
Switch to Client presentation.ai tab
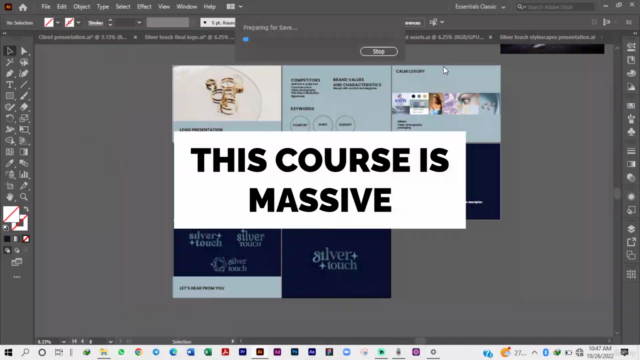pyautogui.click(x=82, y=37)
